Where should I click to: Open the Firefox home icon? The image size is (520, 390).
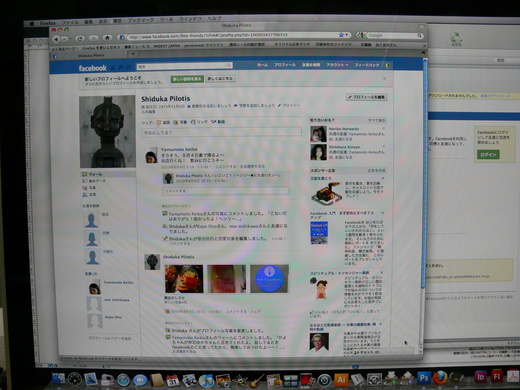click(107, 38)
